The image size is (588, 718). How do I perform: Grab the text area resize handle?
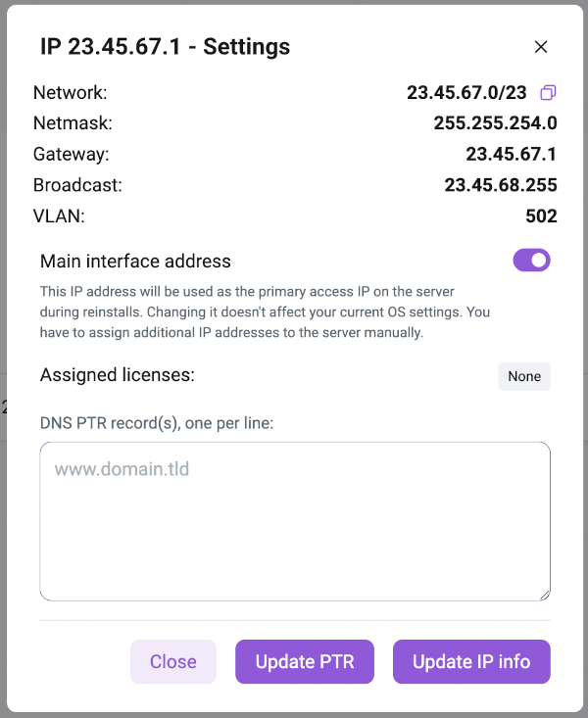tap(544, 595)
